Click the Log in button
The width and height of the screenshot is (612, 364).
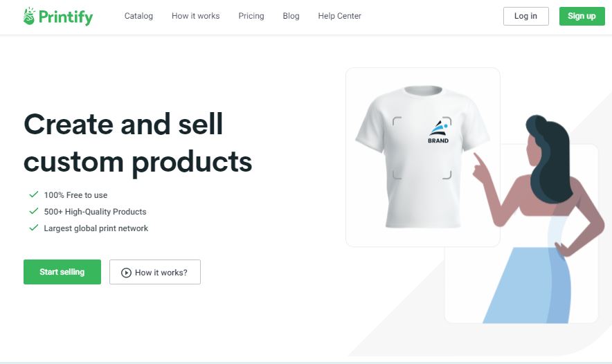525,16
